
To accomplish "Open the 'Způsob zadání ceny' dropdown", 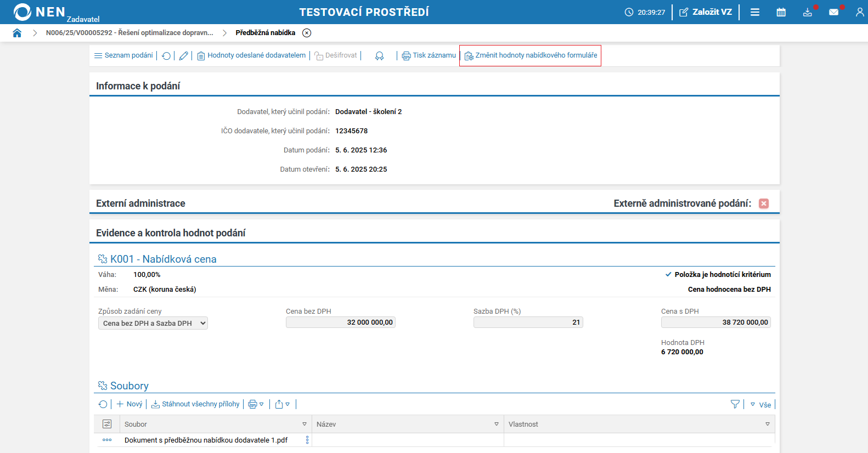I will pyautogui.click(x=153, y=324).
